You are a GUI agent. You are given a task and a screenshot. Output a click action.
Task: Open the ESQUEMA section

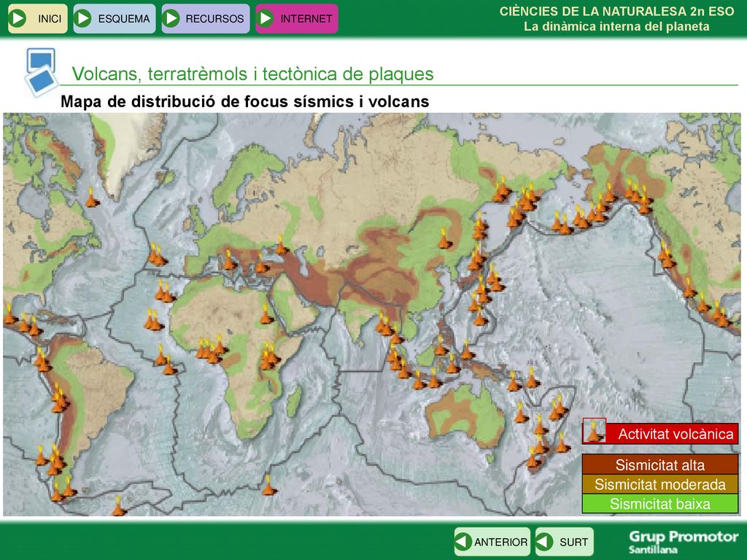click(115, 18)
